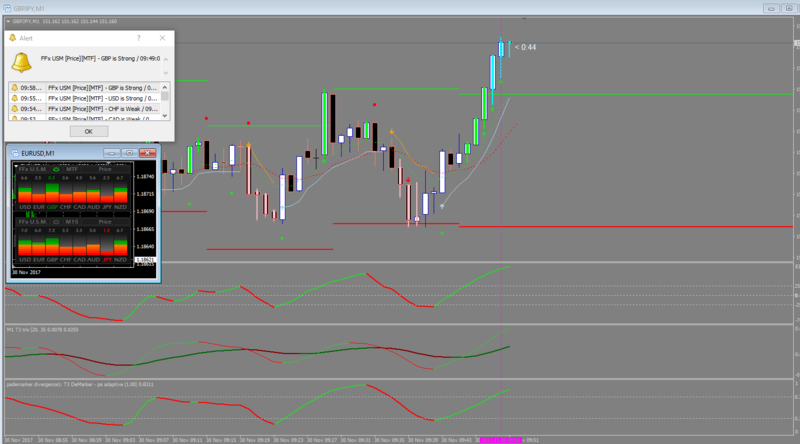Screen dimensions: 800x444
Task: Click the large yellow alert bell icon
Action: coord(21,63)
